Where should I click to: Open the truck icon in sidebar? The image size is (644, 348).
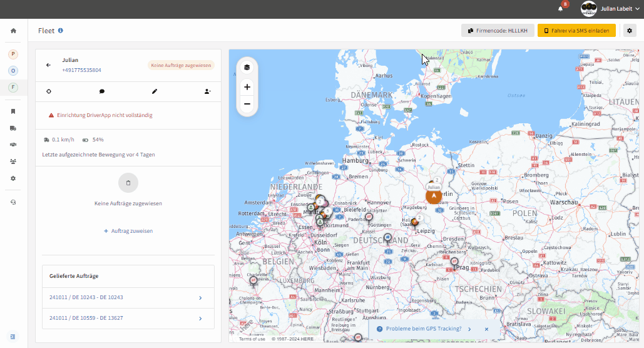[x=13, y=128]
